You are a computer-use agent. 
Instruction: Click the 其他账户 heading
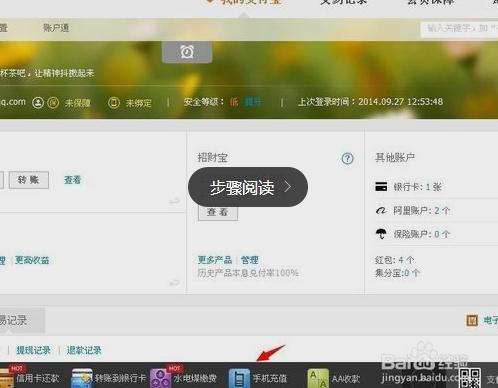tap(395, 157)
